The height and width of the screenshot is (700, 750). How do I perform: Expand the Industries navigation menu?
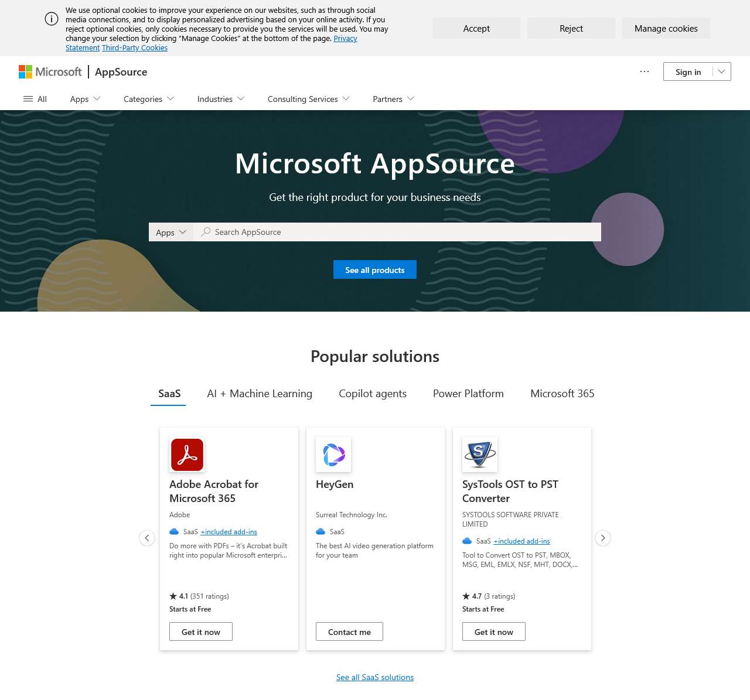(221, 99)
